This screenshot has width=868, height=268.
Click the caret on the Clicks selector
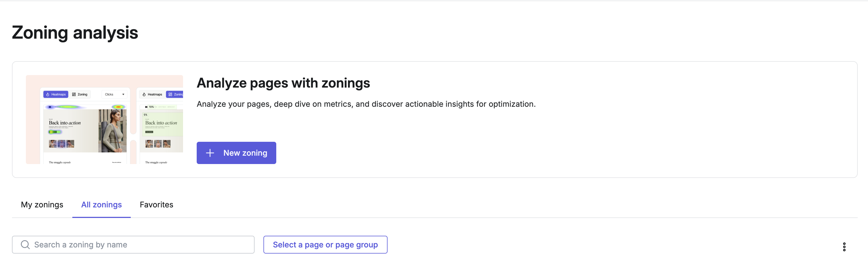pos(123,95)
